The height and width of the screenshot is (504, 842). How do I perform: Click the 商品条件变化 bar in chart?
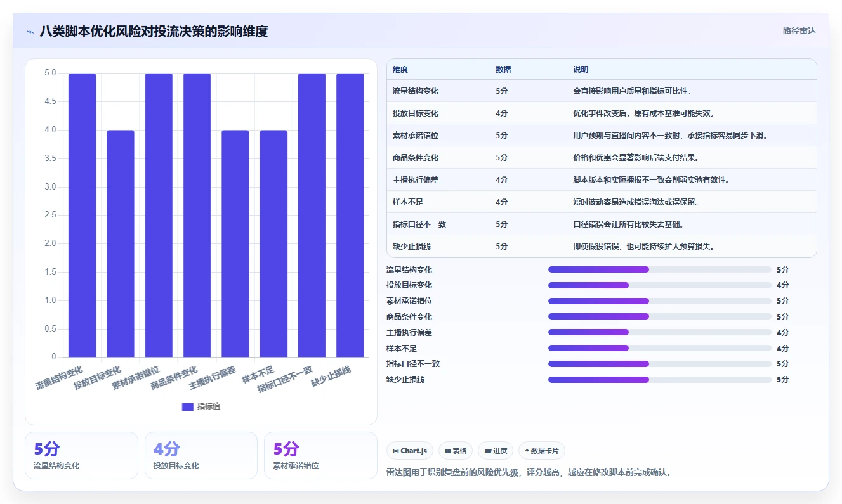[197, 215]
